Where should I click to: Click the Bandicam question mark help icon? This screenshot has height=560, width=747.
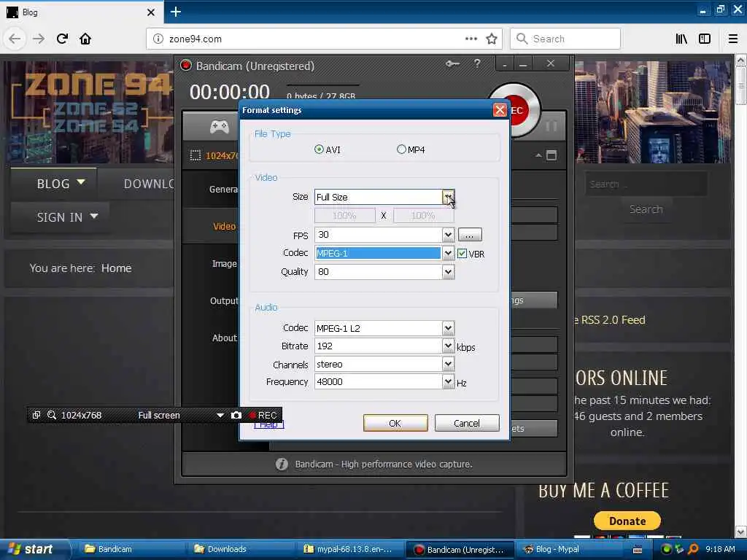[477, 64]
